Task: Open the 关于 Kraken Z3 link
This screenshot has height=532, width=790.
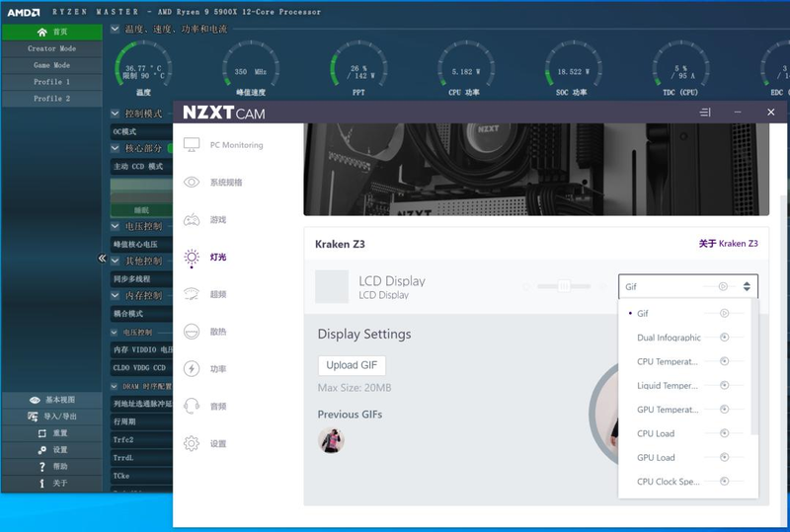Action: tap(728, 243)
